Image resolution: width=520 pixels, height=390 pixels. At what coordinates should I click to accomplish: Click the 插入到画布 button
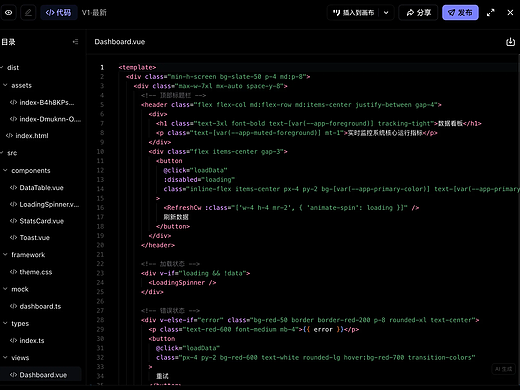click(x=353, y=13)
